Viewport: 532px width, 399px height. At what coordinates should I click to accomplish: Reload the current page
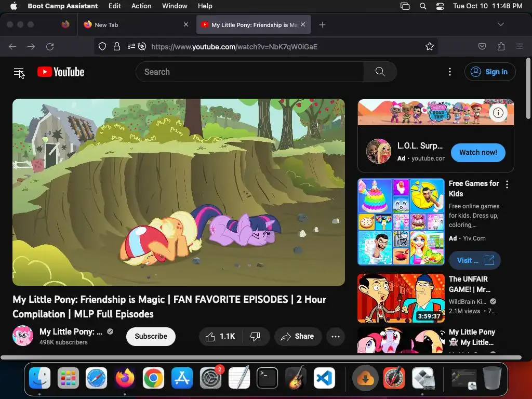[x=50, y=46]
